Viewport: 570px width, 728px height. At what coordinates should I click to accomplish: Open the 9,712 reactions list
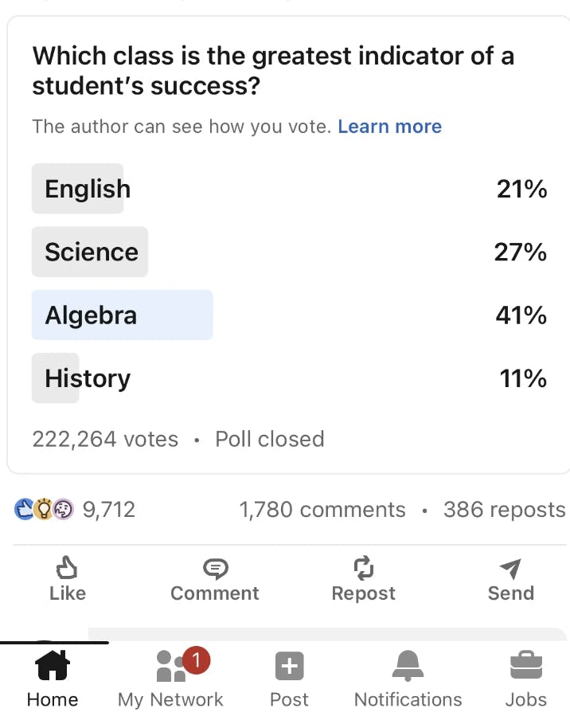coord(109,510)
